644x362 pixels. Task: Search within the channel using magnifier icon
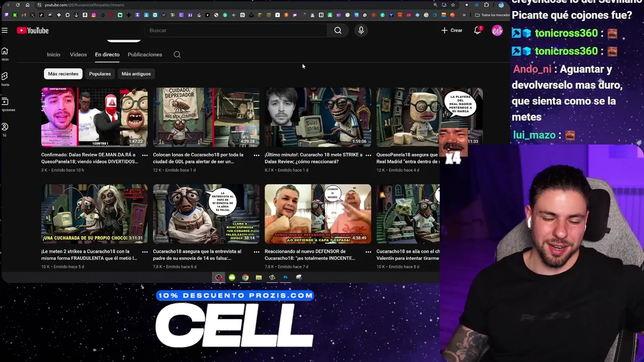coord(177,54)
